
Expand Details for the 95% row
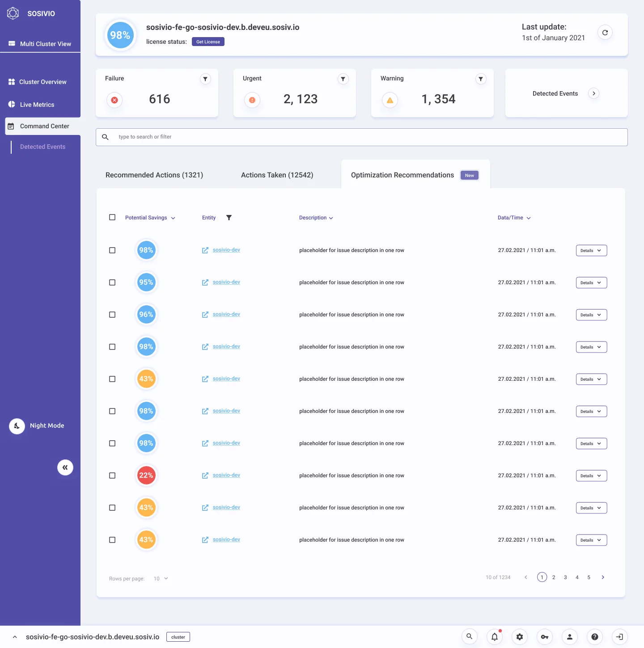(x=591, y=282)
